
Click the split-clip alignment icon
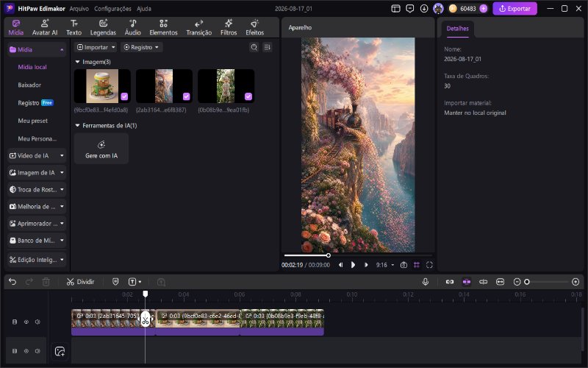484,282
